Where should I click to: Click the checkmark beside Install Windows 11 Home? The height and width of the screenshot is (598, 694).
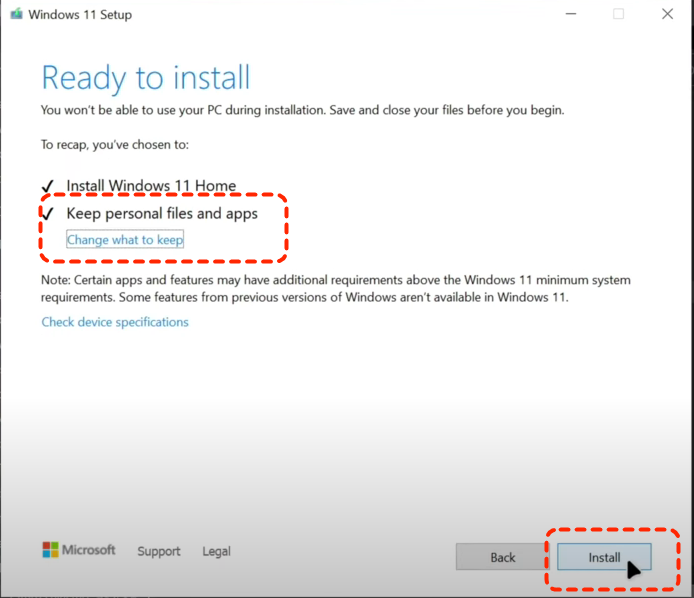pos(47,186)
